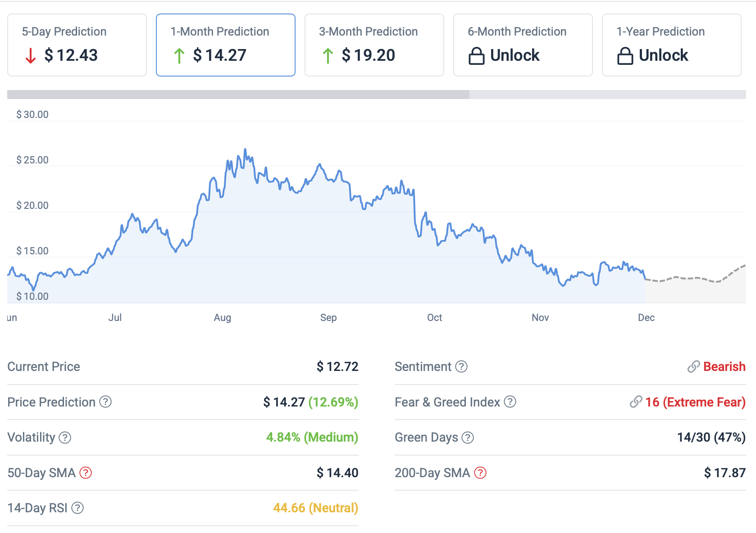Switch to the 3-Month Prediction tab
Image resolution: width=756 pixels, height=533 pixels.
coord(374,45)
